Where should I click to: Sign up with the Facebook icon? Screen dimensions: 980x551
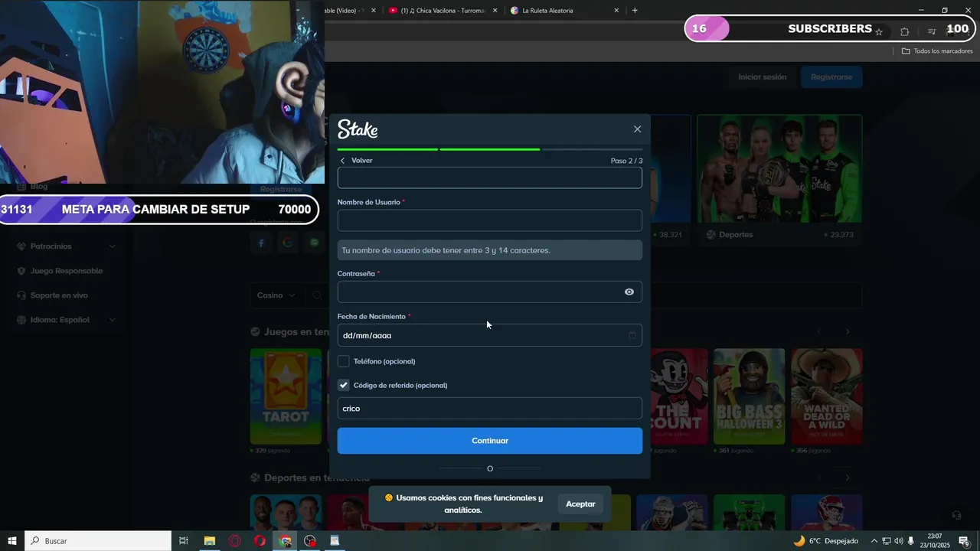coord(261,243)
